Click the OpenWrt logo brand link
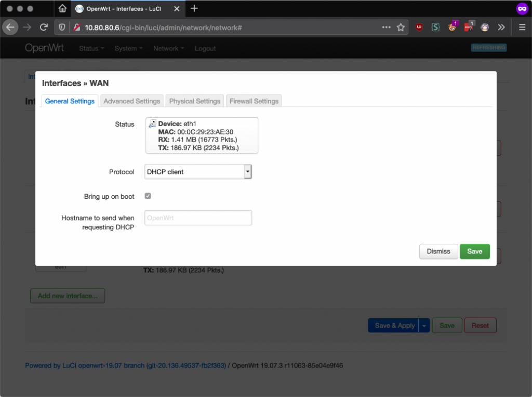532x397 pixels. tap(44, 48)
